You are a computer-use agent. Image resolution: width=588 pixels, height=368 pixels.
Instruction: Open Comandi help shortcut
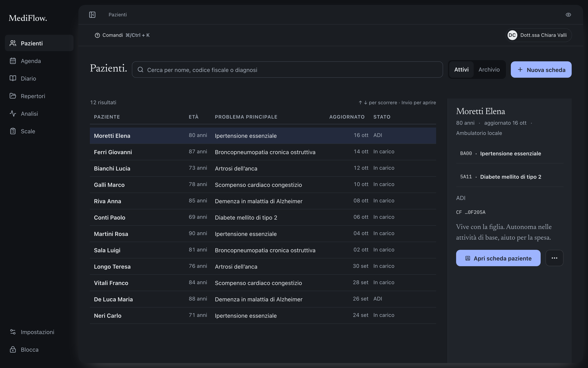coord(122,35)
